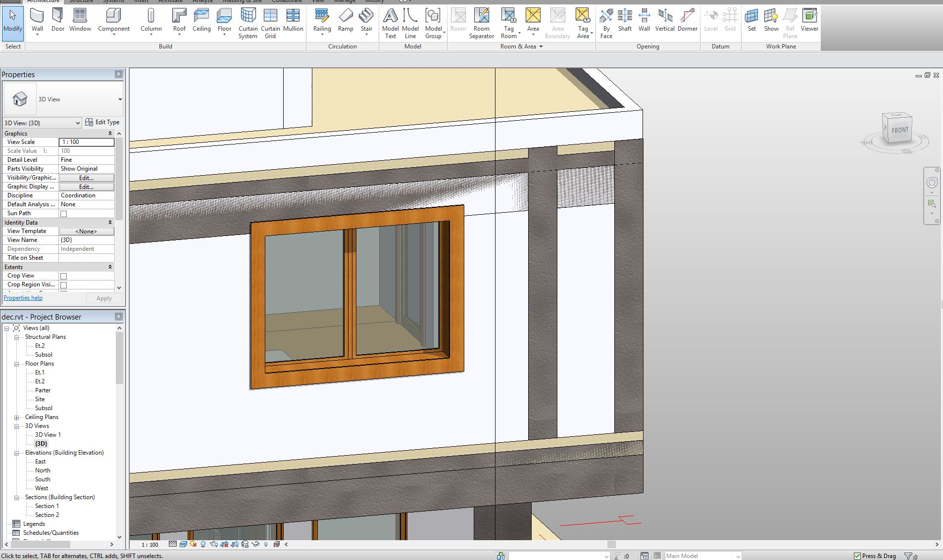
Task: Click the ViewCube FRONT face
Action: click(899, 130)
